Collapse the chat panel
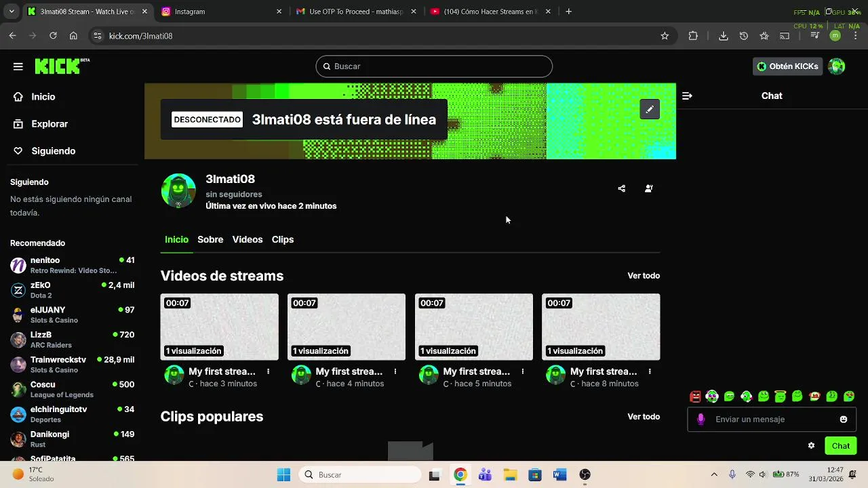Viewport: 868px width, 488px height. (x=687, y=96)
